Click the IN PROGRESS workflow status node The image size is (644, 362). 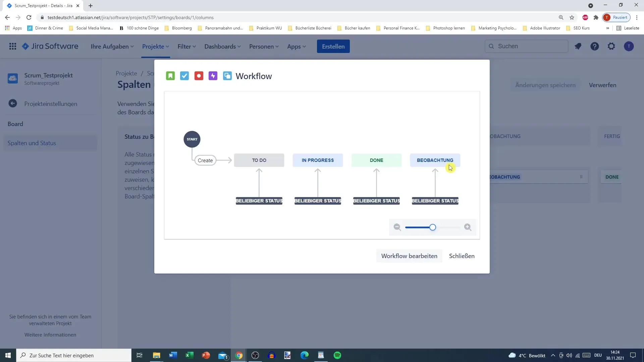pos(318,160)
